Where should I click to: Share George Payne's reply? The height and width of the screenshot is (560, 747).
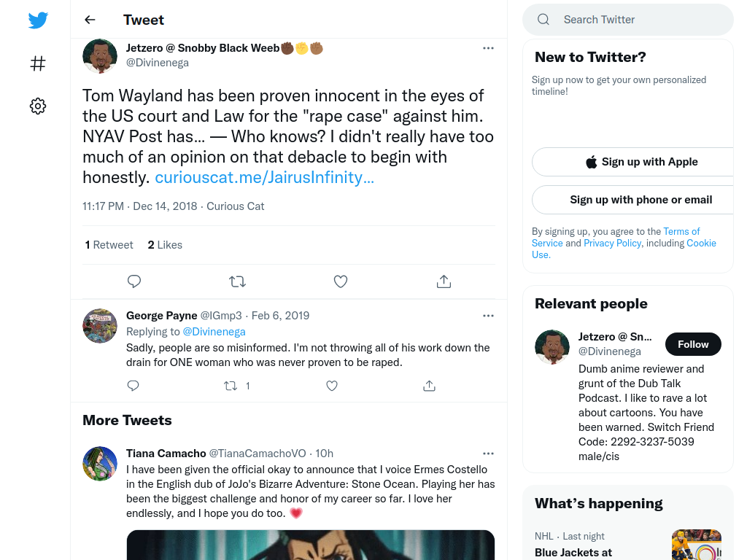pyautogui.click(x=429, y=386)
